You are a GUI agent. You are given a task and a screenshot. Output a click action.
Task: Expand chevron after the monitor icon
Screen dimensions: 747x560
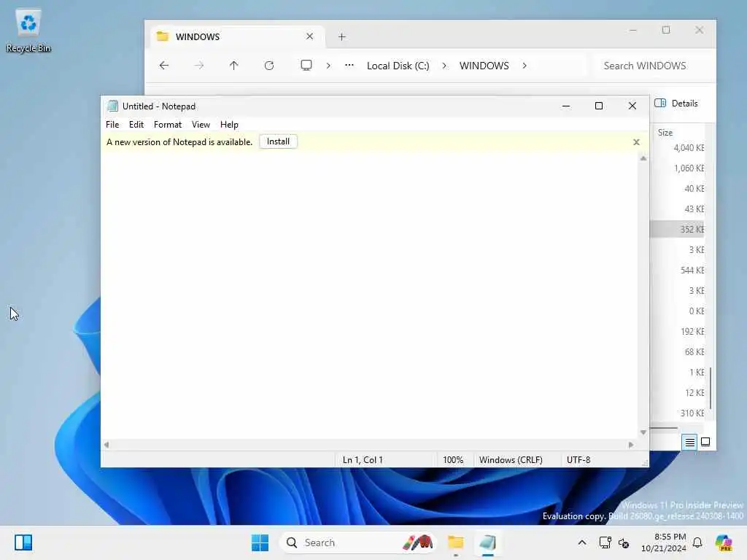pyautogui.click(x=328, y=66)
